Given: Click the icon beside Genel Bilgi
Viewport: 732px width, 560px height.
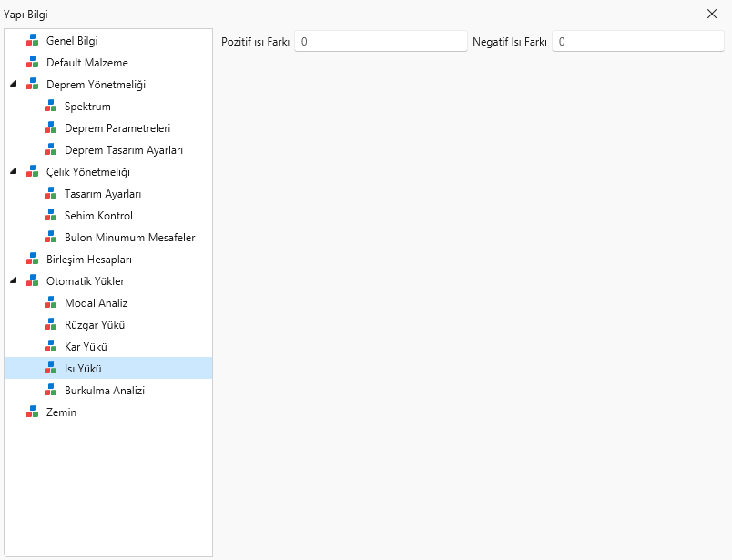Looking at the screenshot, I should coord(32,41).
